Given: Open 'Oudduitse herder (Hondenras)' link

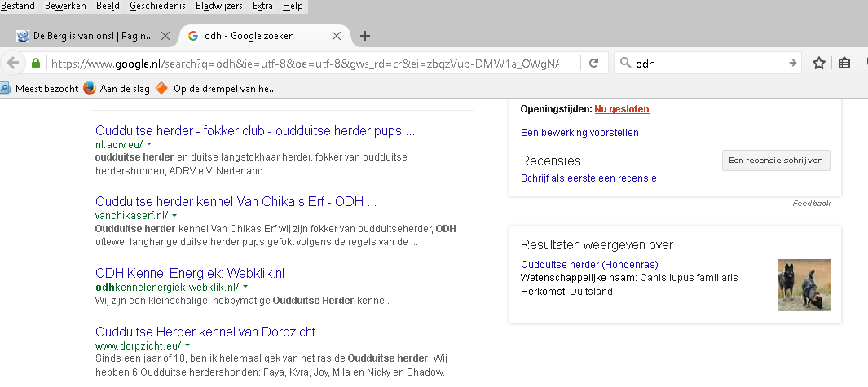Looking at the screenshot, I should point(589,264).
